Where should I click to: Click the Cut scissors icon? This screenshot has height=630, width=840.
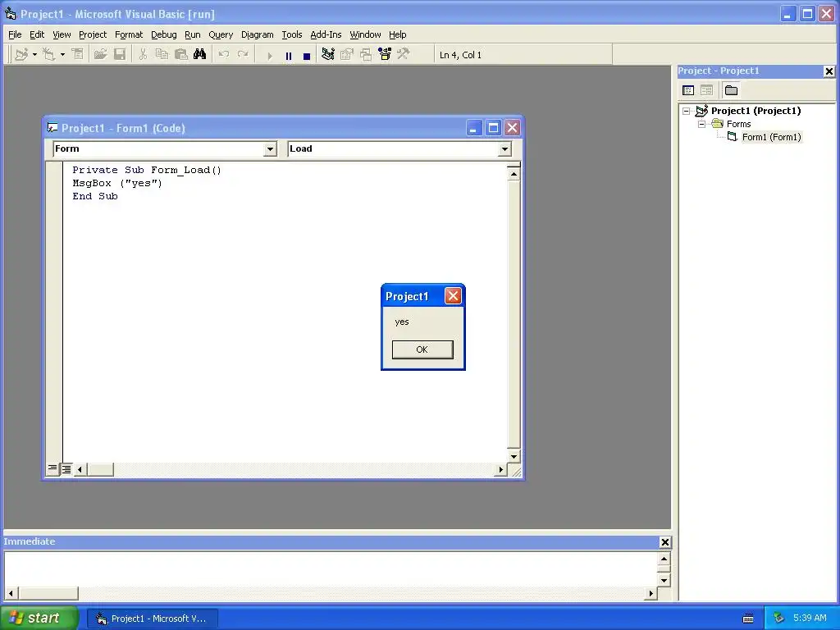click(143, 55)
